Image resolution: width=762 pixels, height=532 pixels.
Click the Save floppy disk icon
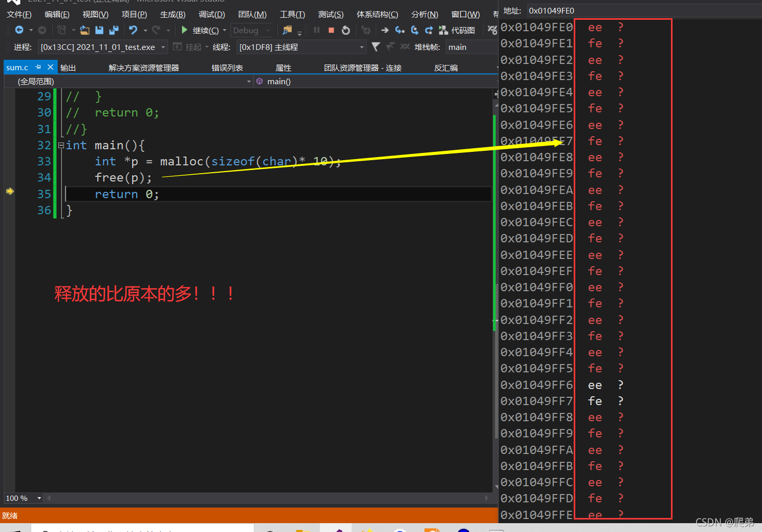coord(99,30)
